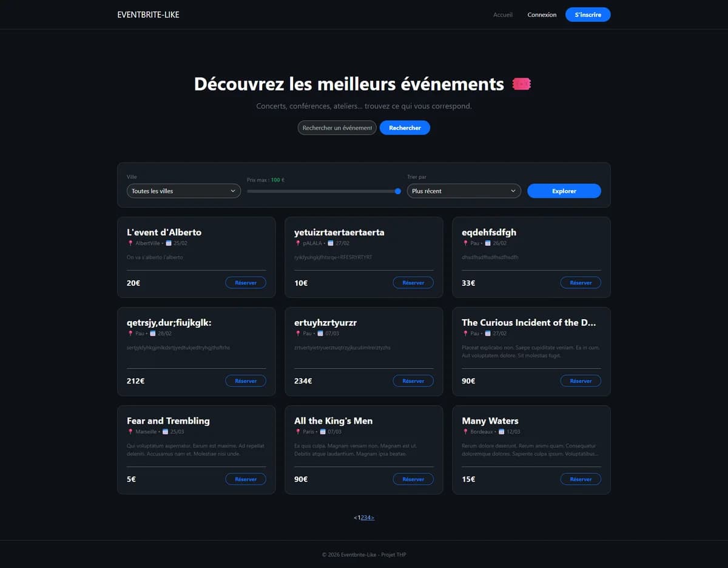The image size is (728, 568).
Task: Click the calendar icon on Many Waters card
Action: click(x=502, y=432)
